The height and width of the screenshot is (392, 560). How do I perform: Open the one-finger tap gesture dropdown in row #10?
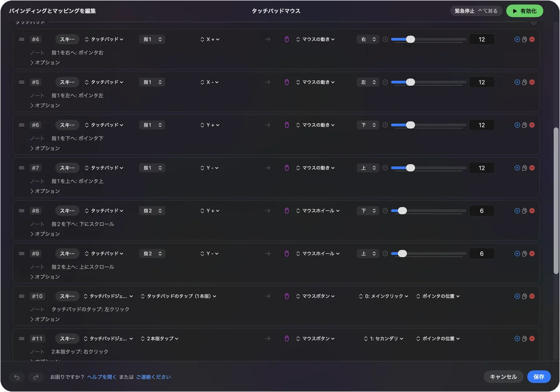[178, 296]
